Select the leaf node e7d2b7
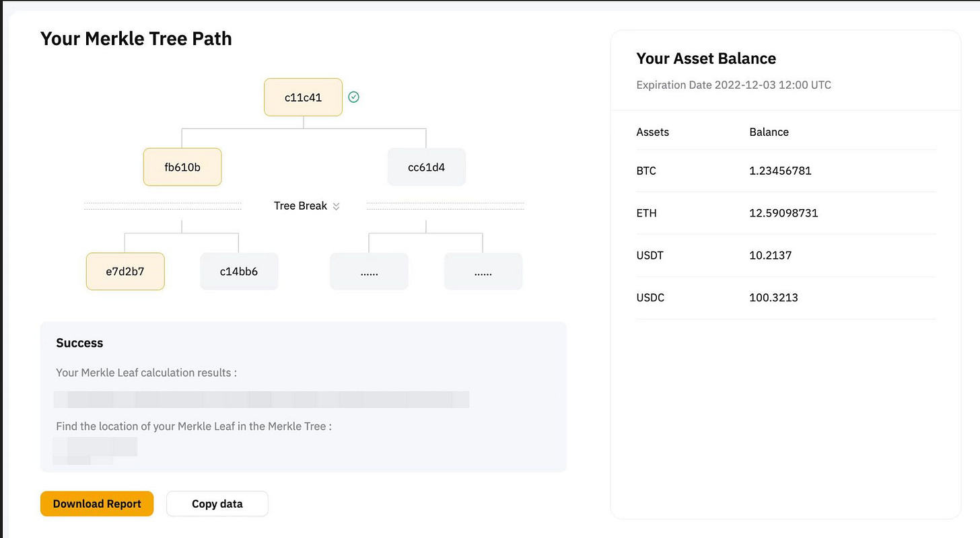 (125, 272)
